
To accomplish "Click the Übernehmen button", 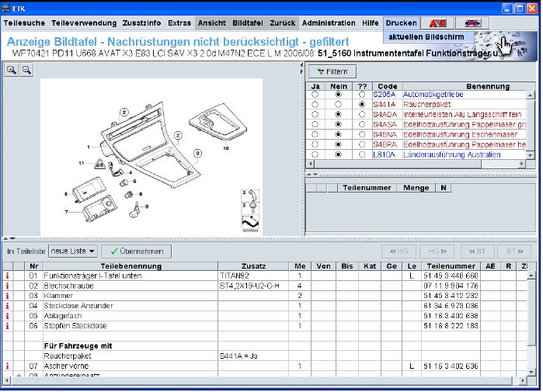I will pos(137,252).
